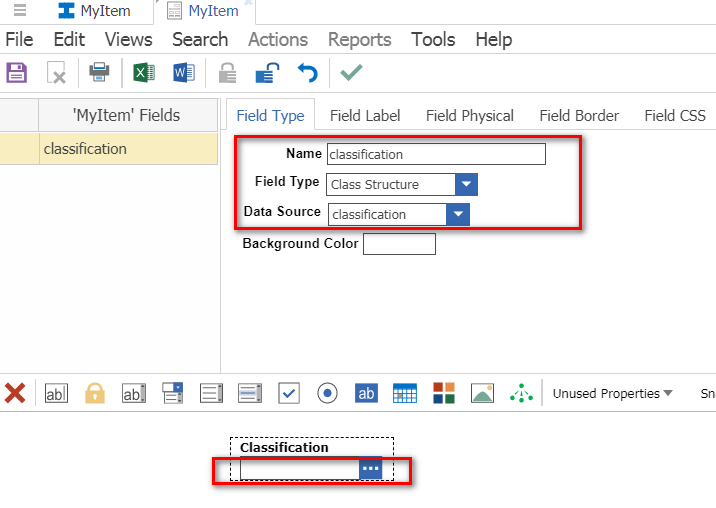Screen dimensions: 716x508
Task: Select the Field Type tab
Action: click(x=270, y=116)
